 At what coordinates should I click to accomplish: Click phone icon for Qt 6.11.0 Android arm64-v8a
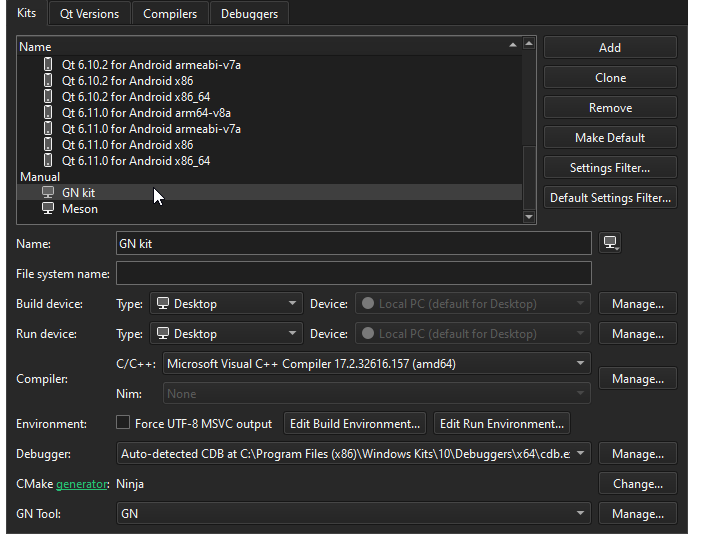[x=48, y=112]
